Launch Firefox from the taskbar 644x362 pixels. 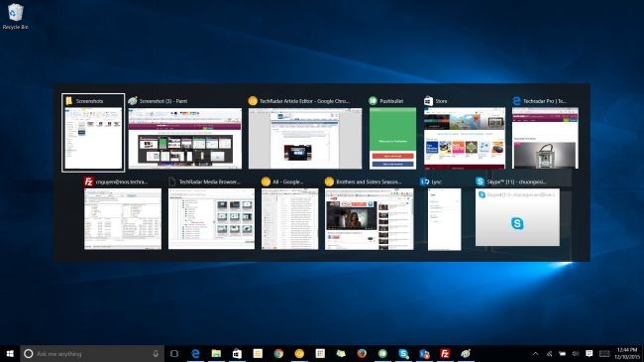(362, 353)
